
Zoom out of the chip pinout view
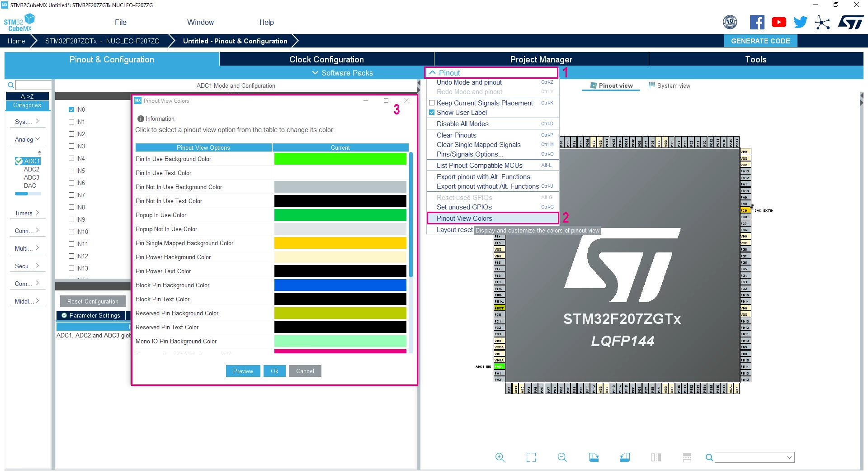click(562, 457)
